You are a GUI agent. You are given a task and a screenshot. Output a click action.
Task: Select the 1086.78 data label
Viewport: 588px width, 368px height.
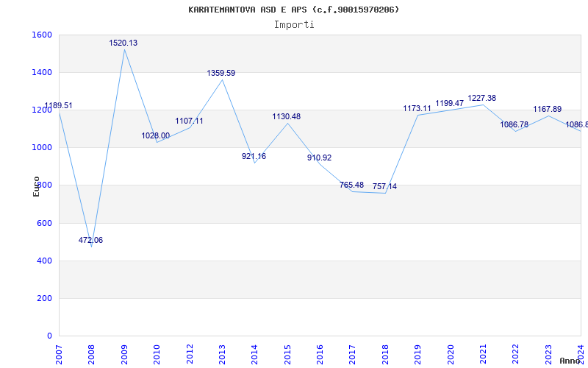point(514,124)
